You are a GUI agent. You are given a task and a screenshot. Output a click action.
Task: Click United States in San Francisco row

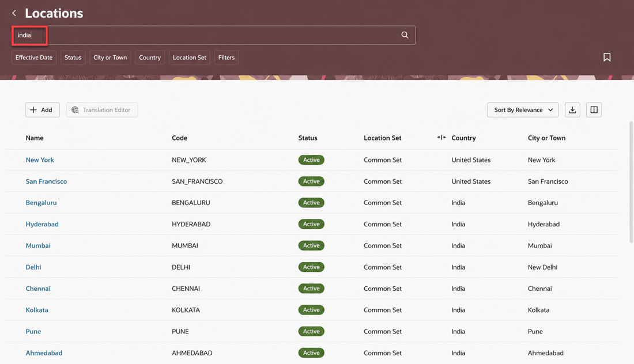pyautogui.click(x=471, y=181)
